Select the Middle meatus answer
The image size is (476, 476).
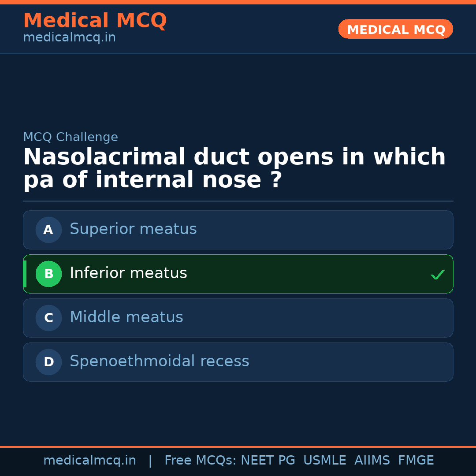(x=126, y=317)
